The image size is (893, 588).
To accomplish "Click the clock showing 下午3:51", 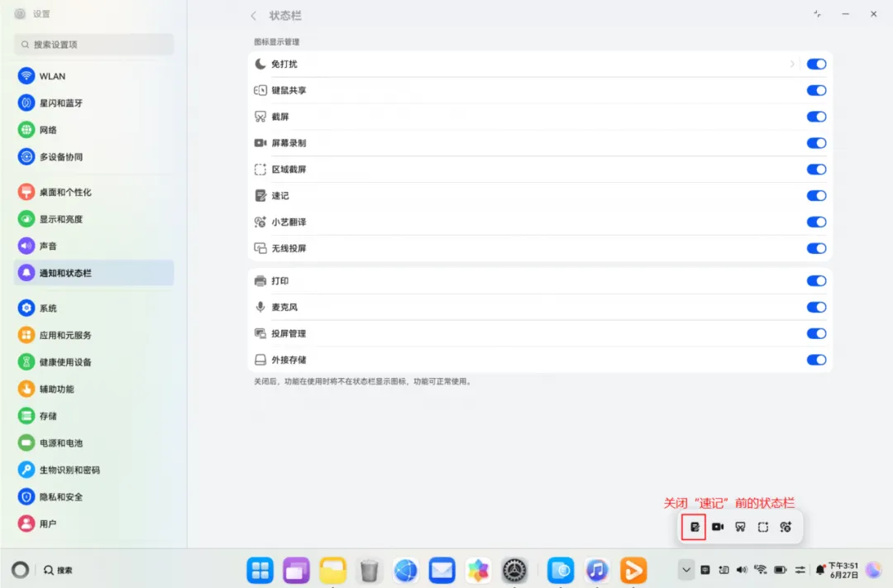I will click(x=843, y=570).
